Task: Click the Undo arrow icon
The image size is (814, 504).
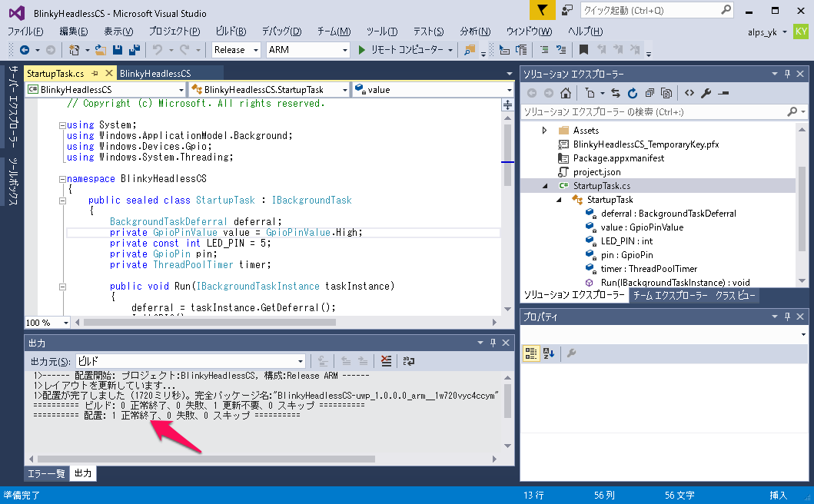Action: point(158,50)
